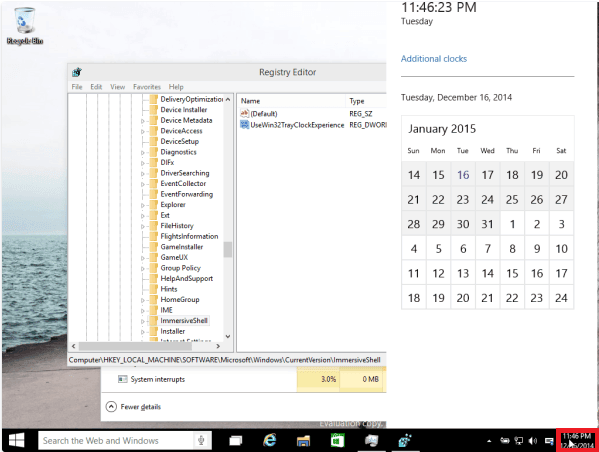599x452 pixels.
Task: Click the January 2015 calendar header
Action: (x=442, y=129)
